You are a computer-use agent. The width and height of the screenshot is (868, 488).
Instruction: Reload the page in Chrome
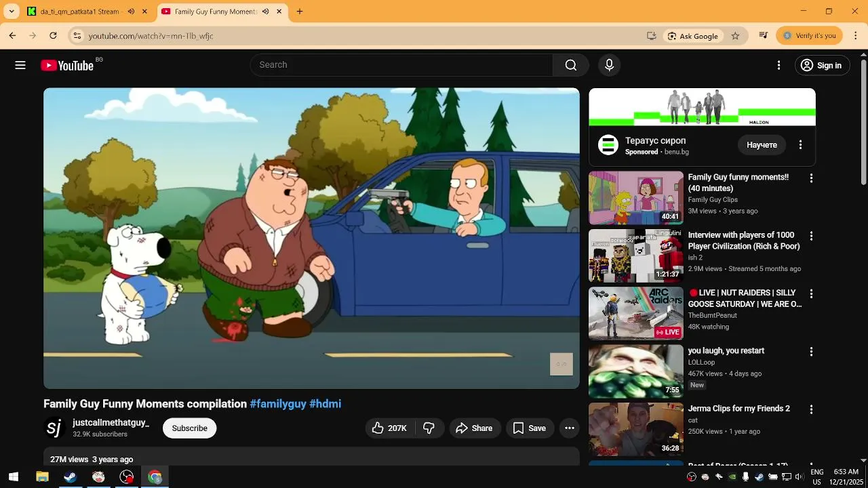coord(53,36)
